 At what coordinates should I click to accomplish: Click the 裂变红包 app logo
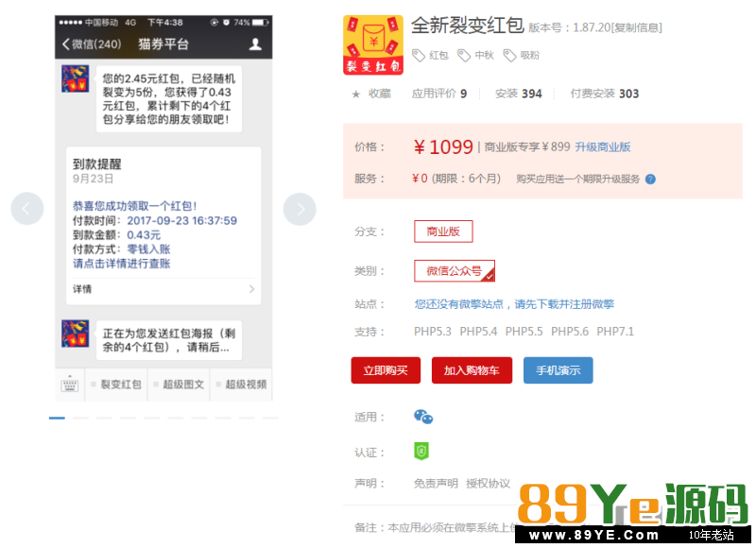click(372, 44)
